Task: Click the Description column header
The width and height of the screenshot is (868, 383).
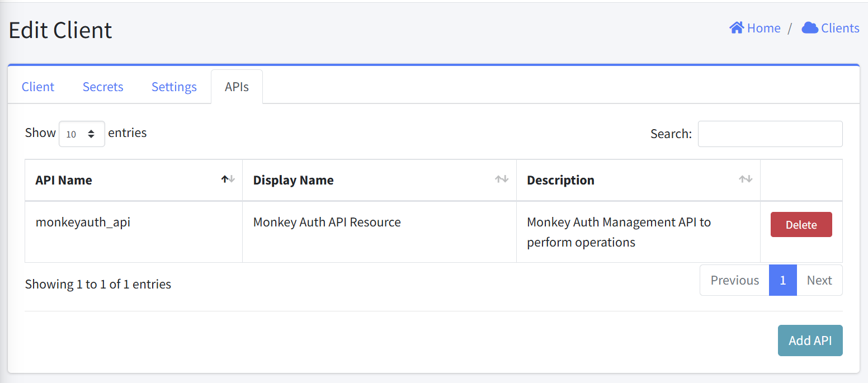Action: pos(638,180)
